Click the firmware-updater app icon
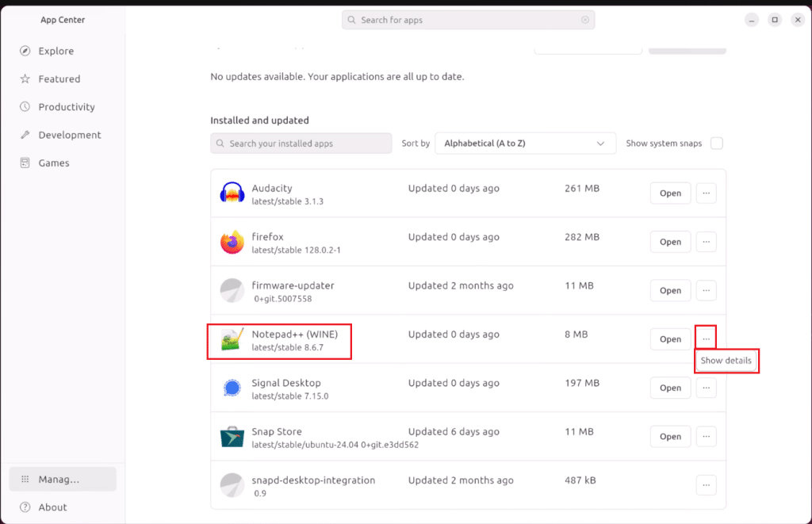The image size is (812, 524). click(x=232, y=291)
